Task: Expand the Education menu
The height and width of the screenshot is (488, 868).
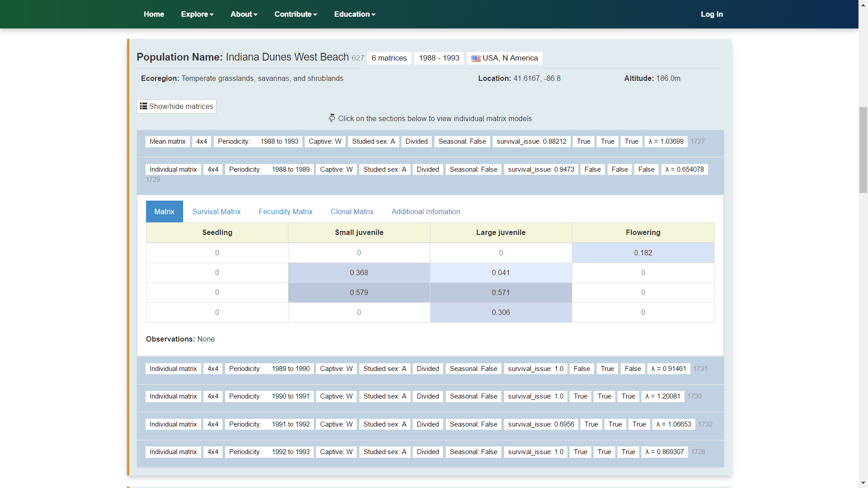Action: tap(354, 14)
